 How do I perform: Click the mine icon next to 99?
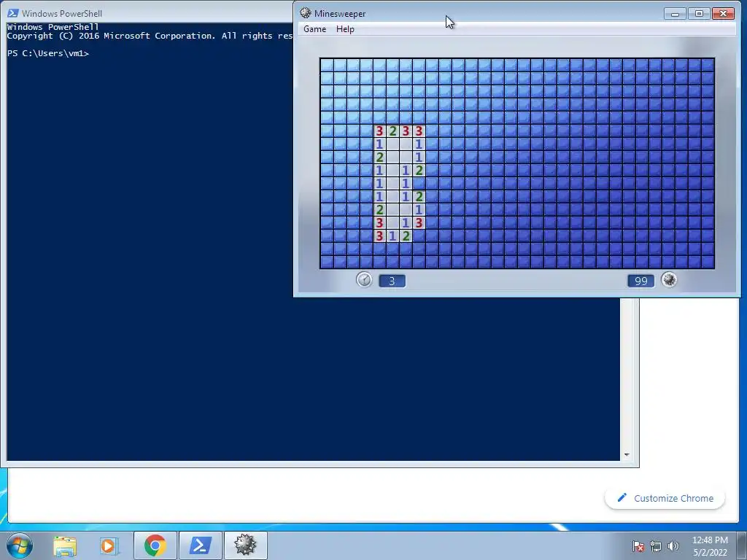click(669, 279)
